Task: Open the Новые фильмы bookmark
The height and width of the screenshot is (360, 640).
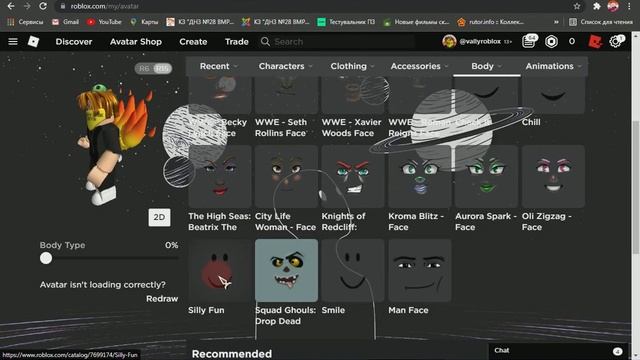Action: 416,22
